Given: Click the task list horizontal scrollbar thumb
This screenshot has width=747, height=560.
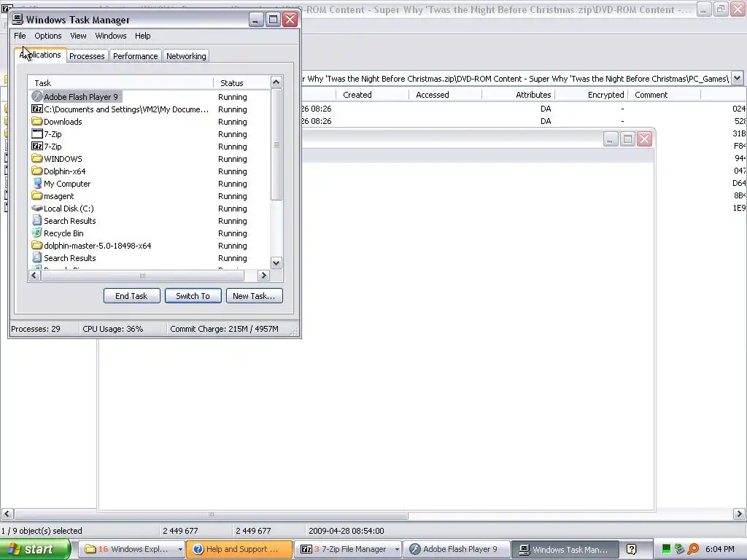Looking at the screenshot, I should [x=142, y=275].
